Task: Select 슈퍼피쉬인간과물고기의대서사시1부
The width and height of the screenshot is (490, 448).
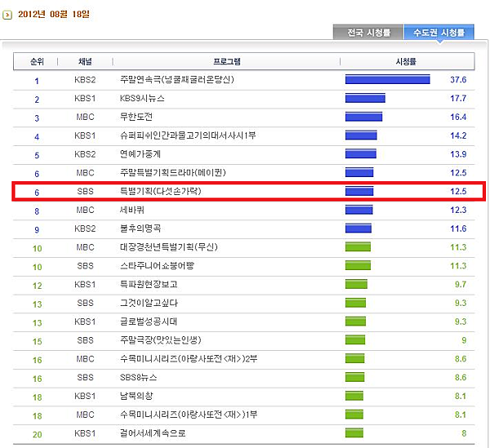Action: pos(188,135)
